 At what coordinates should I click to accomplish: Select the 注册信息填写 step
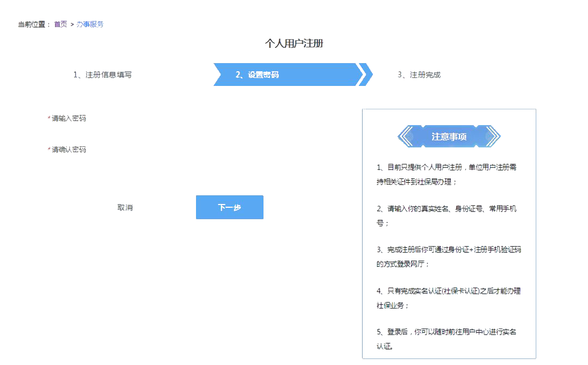[103, 75]
